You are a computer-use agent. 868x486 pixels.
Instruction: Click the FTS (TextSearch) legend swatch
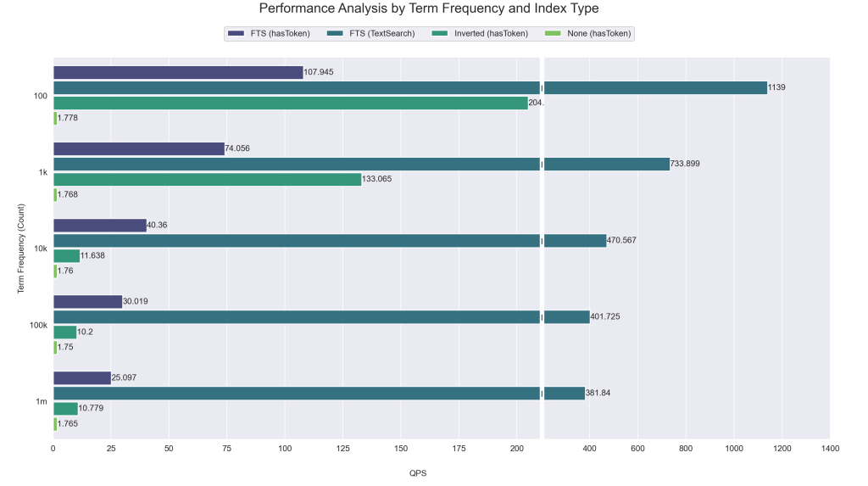(x=335, y=34)
